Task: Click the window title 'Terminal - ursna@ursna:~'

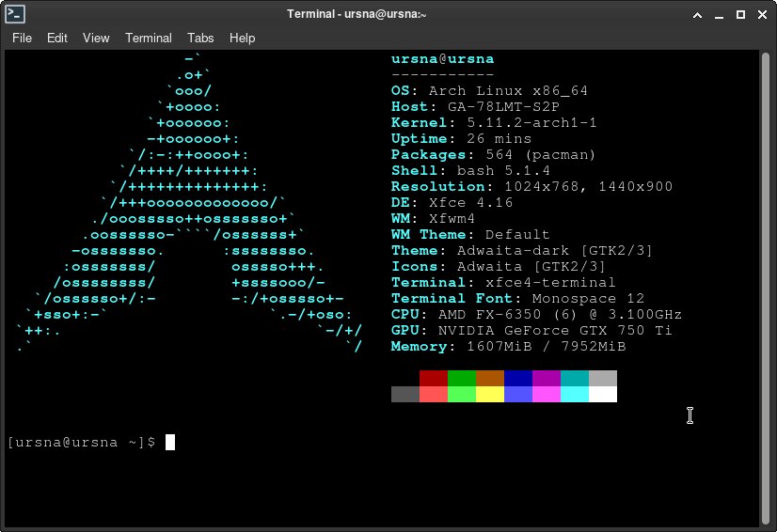Action: pyautogui.click(x=357, y=14)
